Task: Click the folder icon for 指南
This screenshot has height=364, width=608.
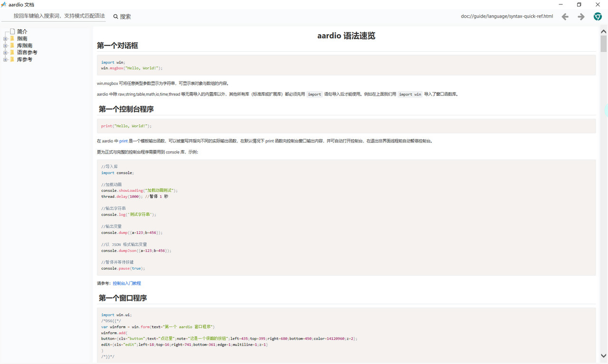Action: [x=12, y=39]
